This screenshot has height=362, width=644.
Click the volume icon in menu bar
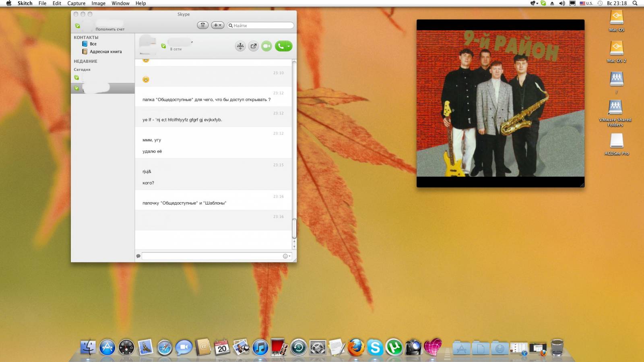pos(562,3)
